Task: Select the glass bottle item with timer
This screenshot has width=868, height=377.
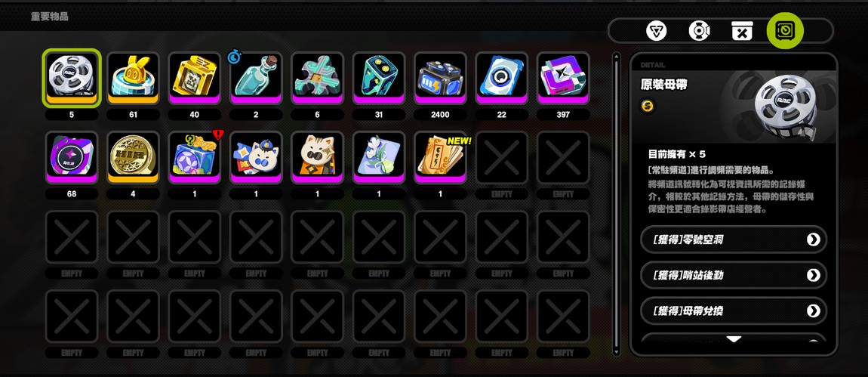Action: 256,78
